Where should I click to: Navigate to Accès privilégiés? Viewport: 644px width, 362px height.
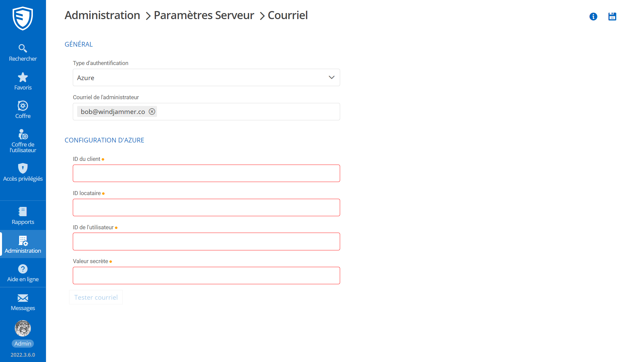tap(23, 172)
